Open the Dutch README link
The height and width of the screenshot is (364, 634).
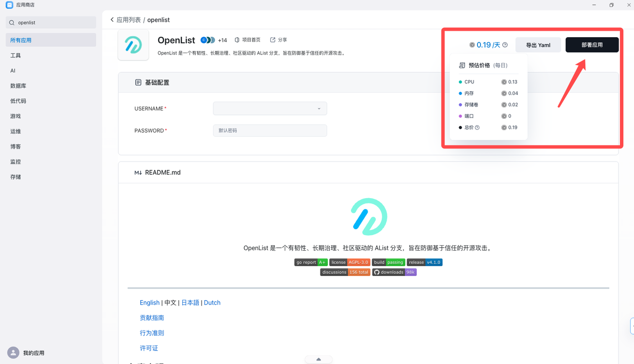[x=212, y=303]
